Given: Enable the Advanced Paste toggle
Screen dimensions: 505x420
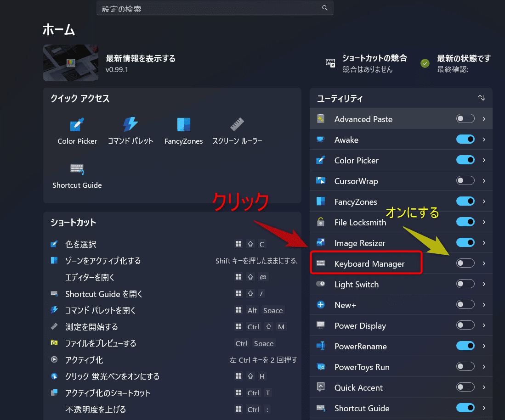Looking at the screenshot, I should pyautogui.click(x=465, y=118).
